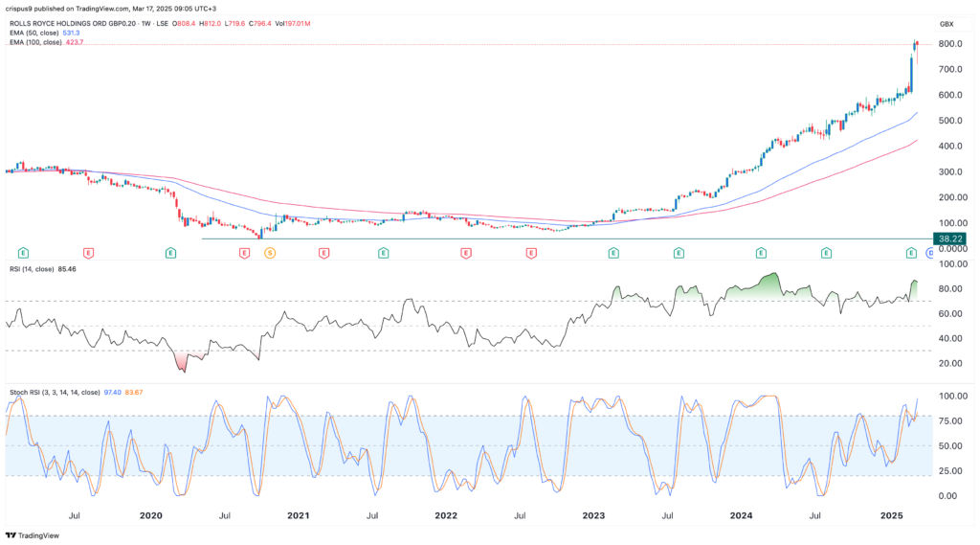Click the 2022 time axis label
The width and height of the screenshot is (980, 545).
click(x=446, y=515)
